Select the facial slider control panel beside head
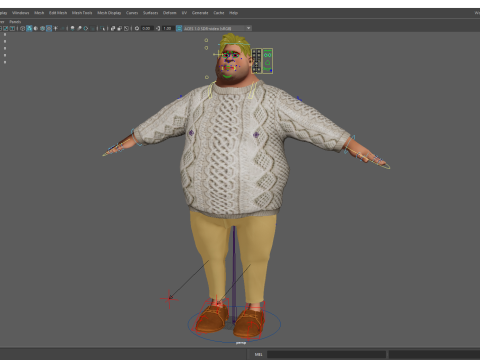The image size is (480, 360). (256, 60)
